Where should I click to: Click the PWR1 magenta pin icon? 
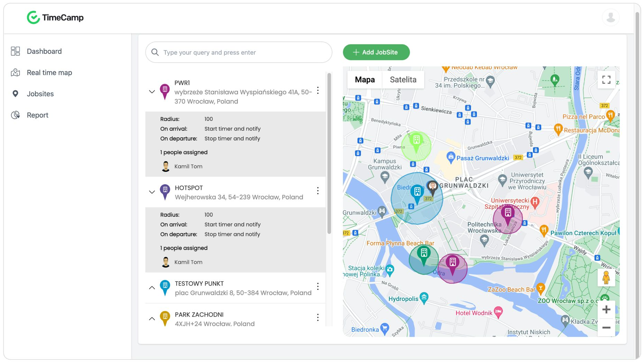165,92
